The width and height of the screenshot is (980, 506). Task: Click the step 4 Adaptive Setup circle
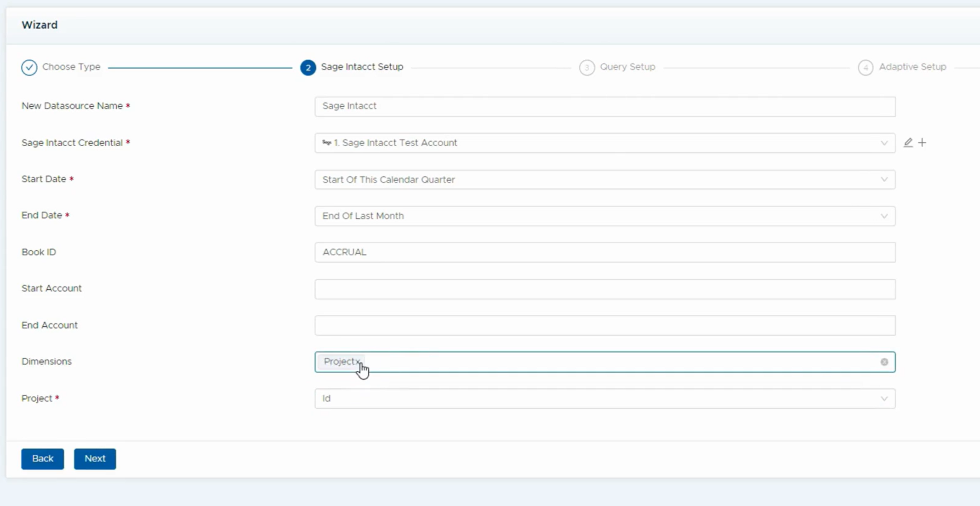tap(865, 67)
